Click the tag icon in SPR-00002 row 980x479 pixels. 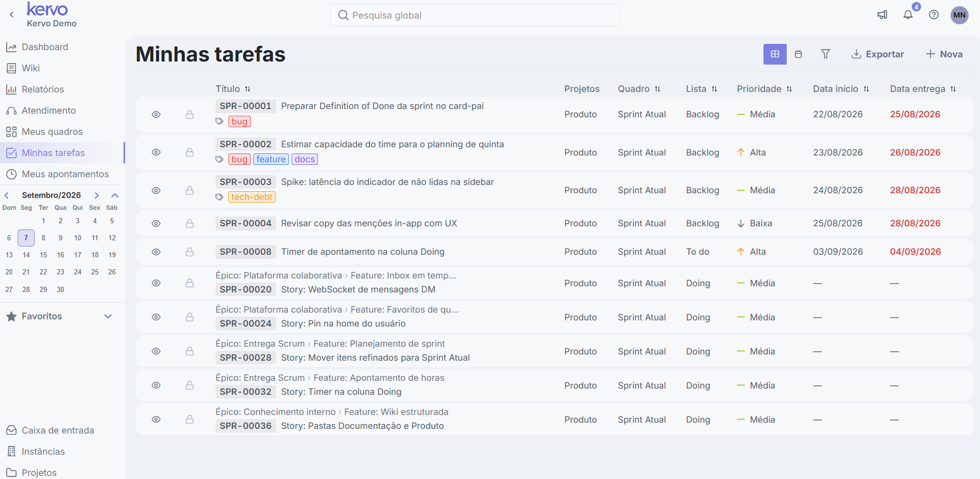(220, 159)
